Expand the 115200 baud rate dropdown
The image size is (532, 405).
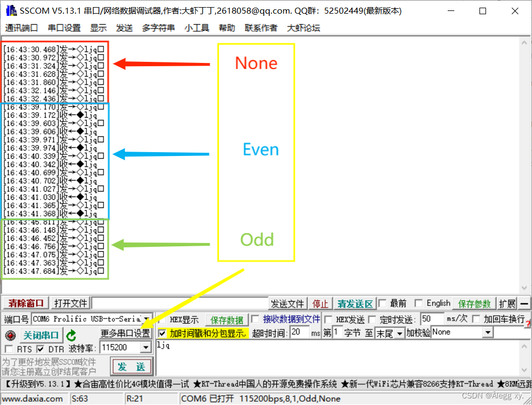(146, 348)
